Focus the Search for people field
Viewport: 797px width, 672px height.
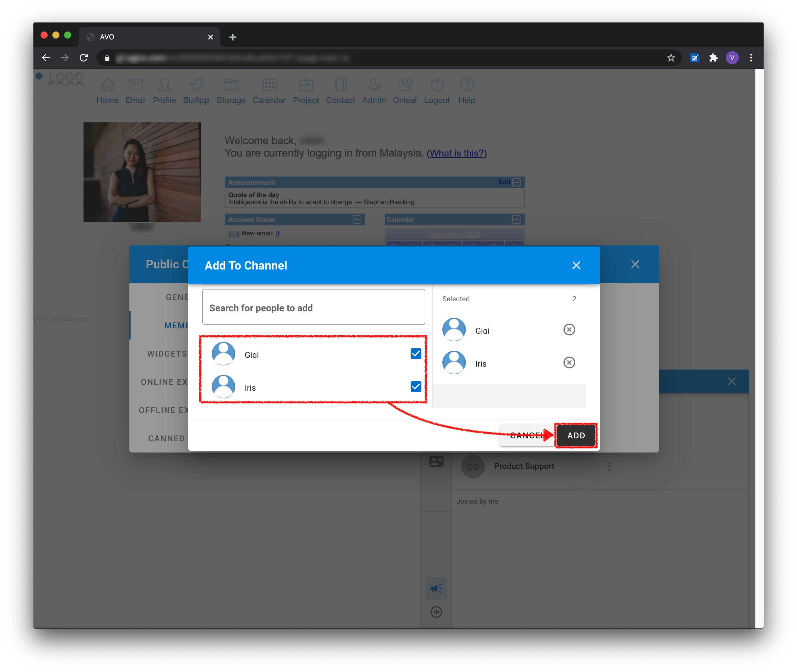(314, 307)
